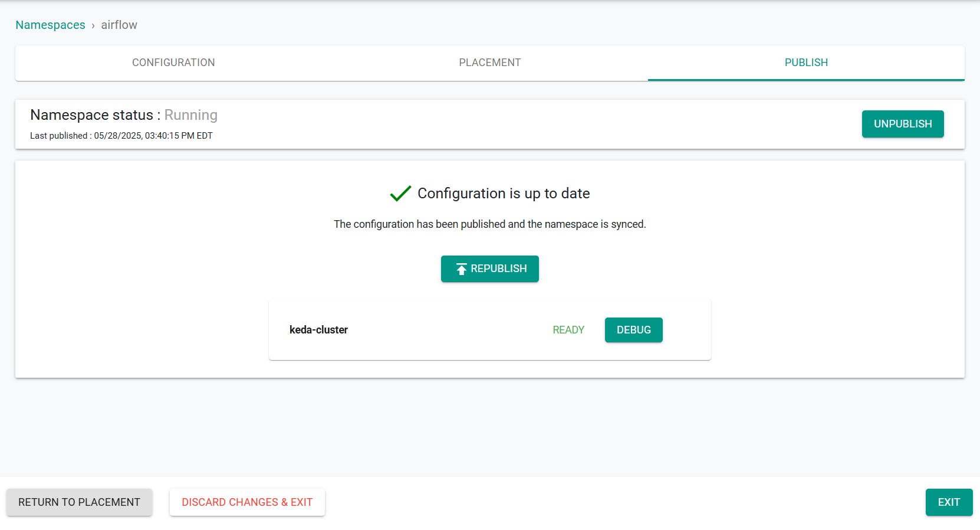Open the Namespaces breadcrumb link
This screenshot has height=530, width=980.
(50, 25)
